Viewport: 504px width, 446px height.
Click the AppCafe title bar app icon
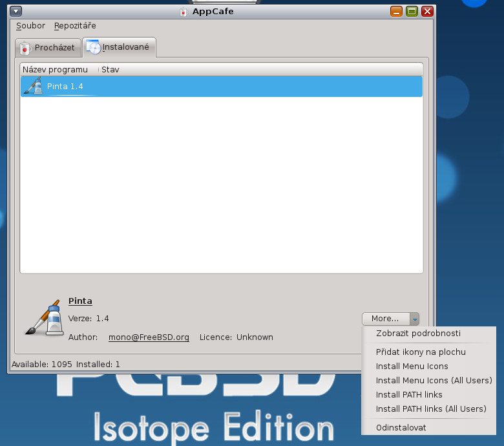pyautogui.click(x=184, y=12)
